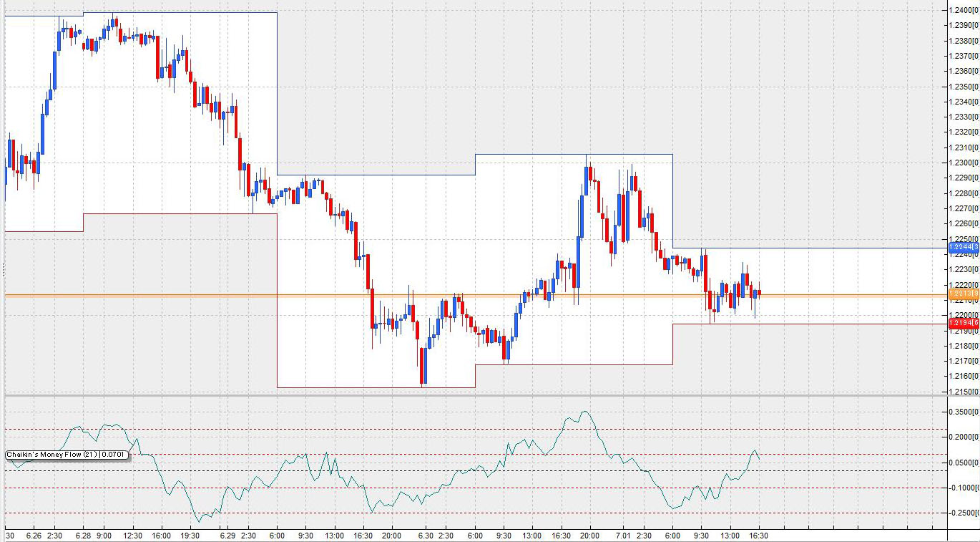This screenshot has width=980, height=542.
Task: Select the orange 1.2213 price tag
Action: (964, 294)
